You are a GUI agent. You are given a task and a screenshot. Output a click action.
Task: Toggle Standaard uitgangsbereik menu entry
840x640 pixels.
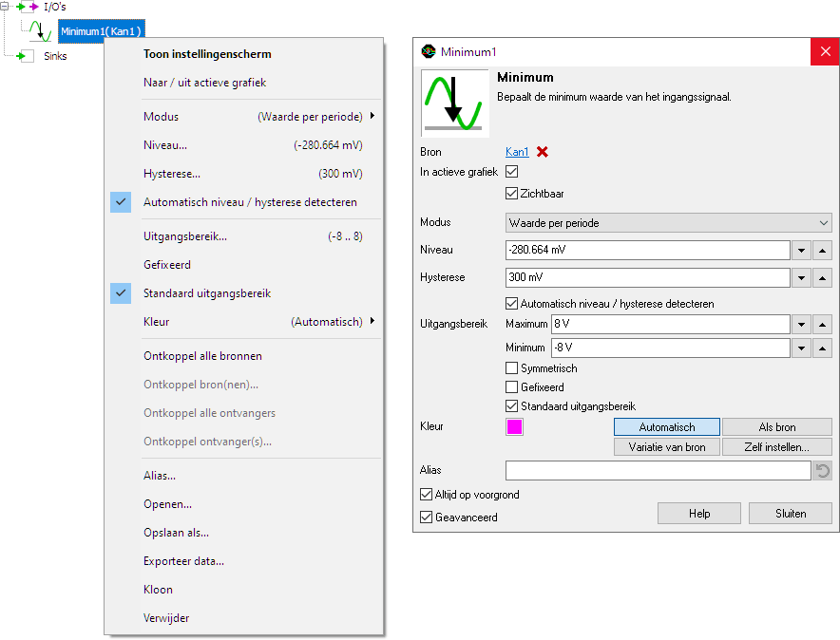244,293
